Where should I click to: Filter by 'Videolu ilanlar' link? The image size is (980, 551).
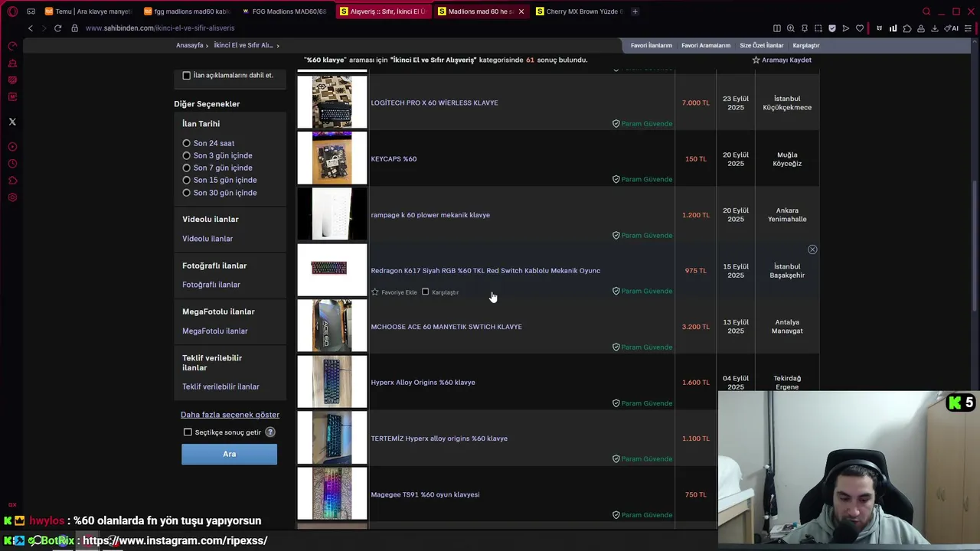[207, 239]
